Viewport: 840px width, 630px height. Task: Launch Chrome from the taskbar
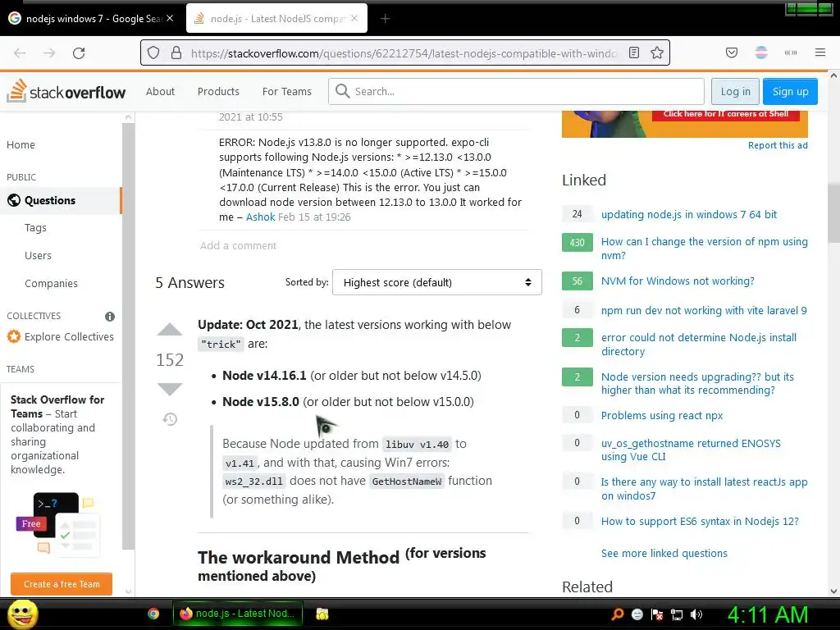pyautogui.click(x=153, y=614)
